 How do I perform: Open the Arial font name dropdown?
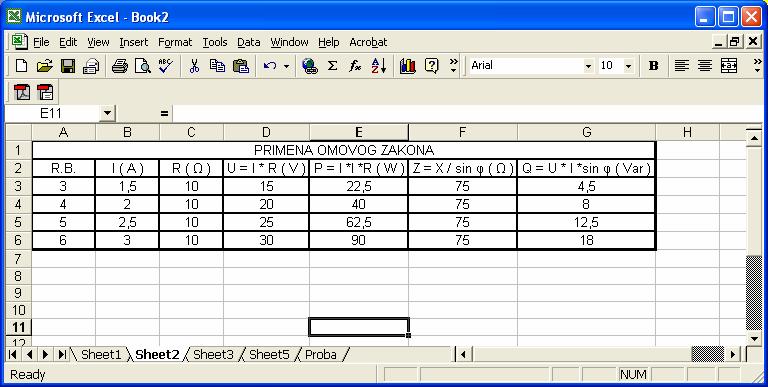pos(588,66)
